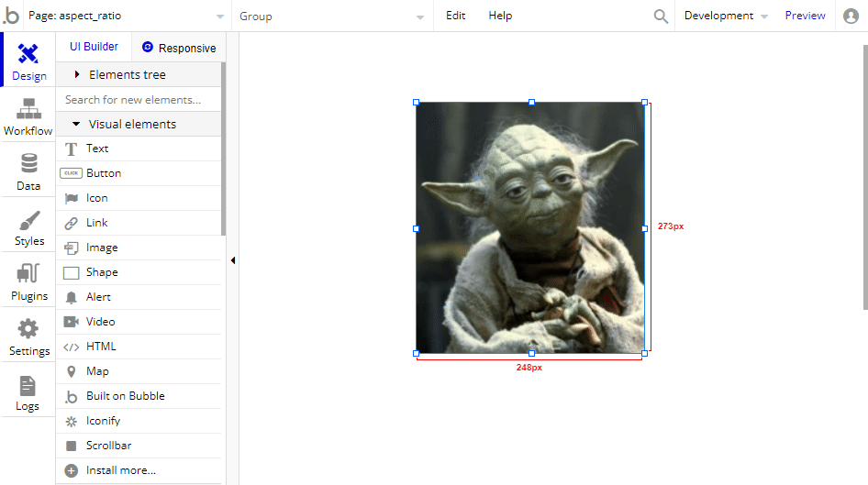Open the user account avatar
This screenshot has width=868, height=485.
[851, 16]
